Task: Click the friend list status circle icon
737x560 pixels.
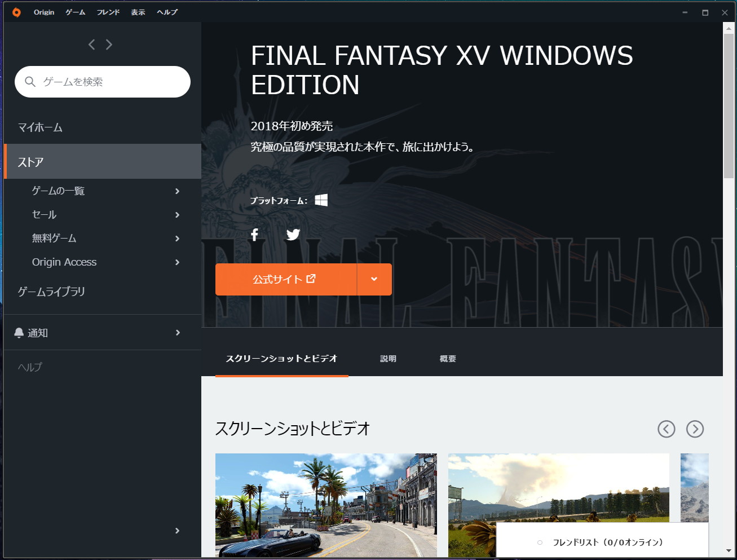Action: (x=540, y=543)
